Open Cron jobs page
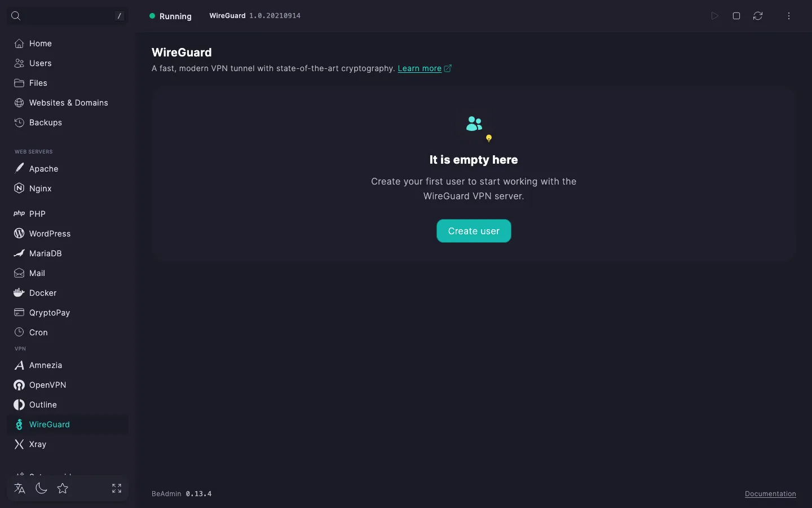Image resolution: width=812 pixels, height=508 pixels. 68,332
